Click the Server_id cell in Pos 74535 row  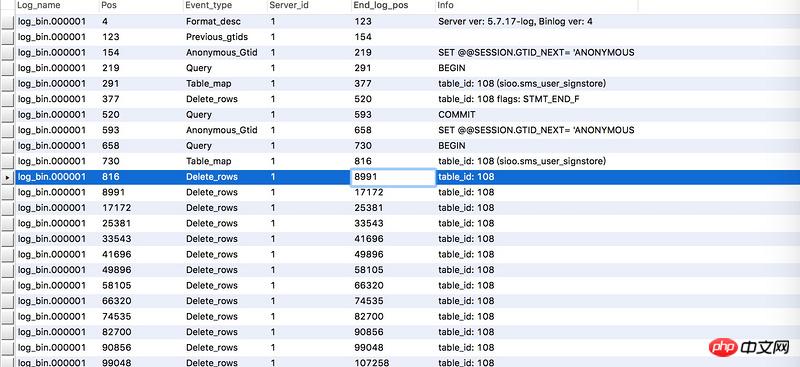pyautogui.click(x=309, y=316)
